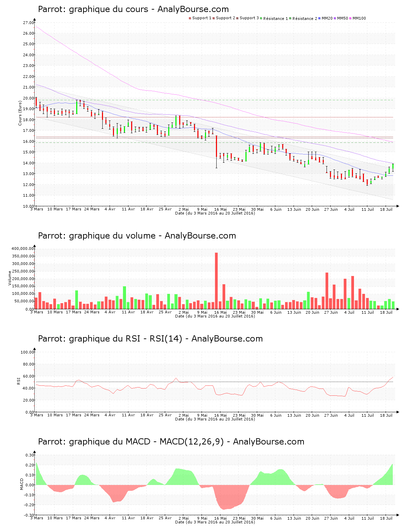412x532 pixels.
Task: Click the tall red volume bar near 27 Juin
Action: click(327, 291)
